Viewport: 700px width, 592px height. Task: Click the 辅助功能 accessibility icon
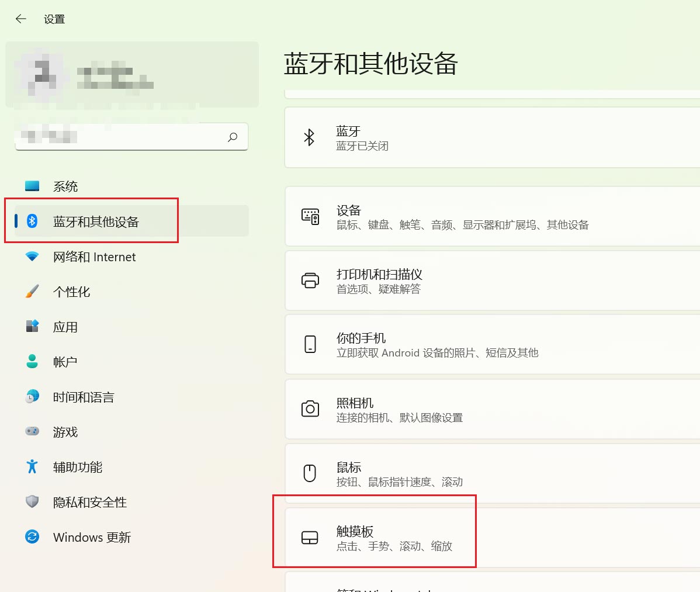[x=32, y=466]
